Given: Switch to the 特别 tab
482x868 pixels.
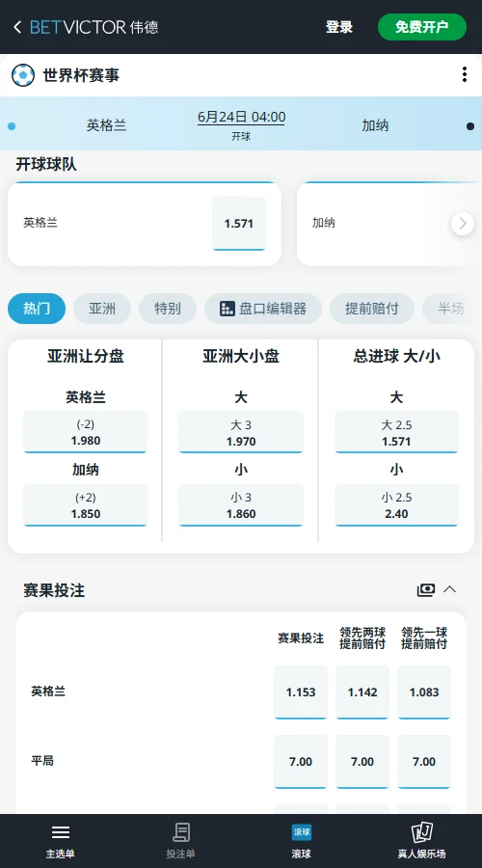Looking at the screenshot, I should 168,309.
